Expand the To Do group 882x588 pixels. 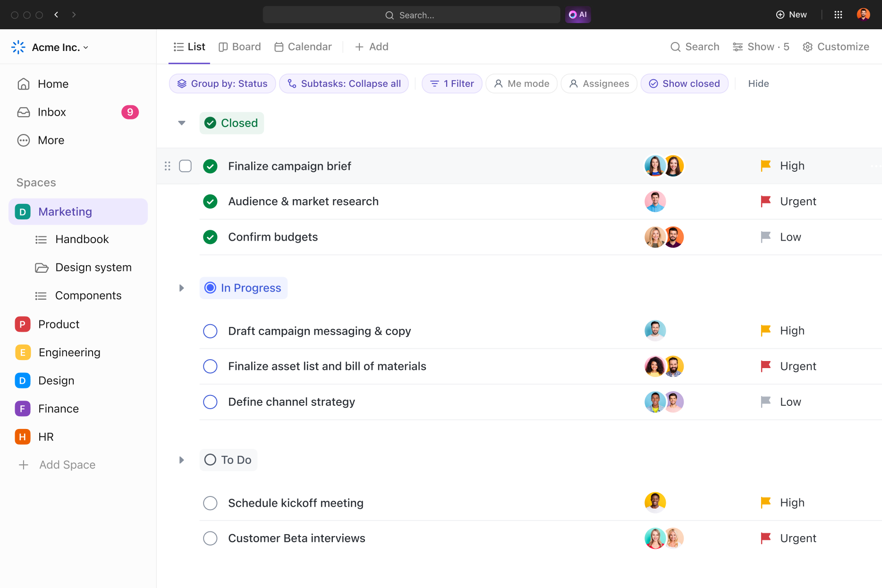tap(181, 460)
